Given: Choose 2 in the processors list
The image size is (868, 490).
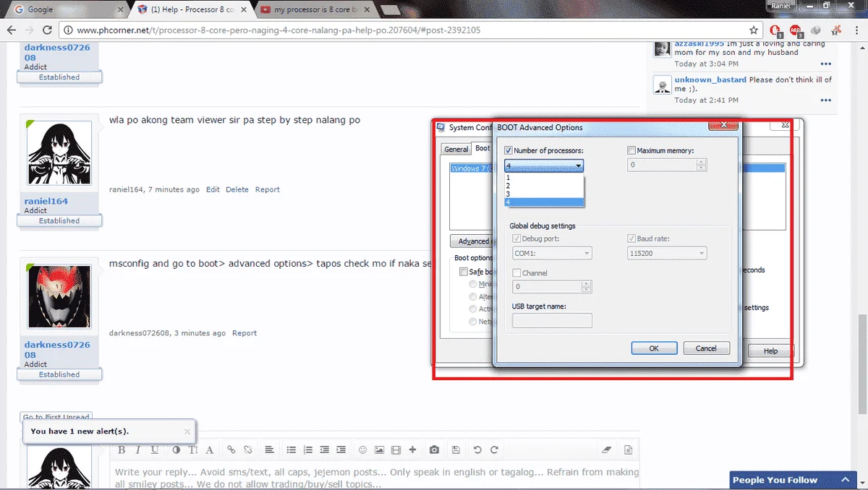Looking at the screenshot, I should 544,186.
